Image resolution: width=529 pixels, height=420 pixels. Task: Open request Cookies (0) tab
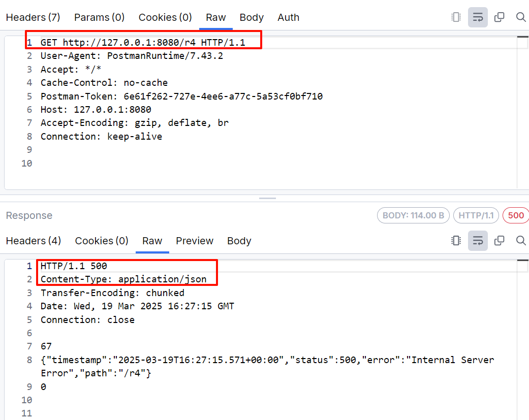coord(165,17)
